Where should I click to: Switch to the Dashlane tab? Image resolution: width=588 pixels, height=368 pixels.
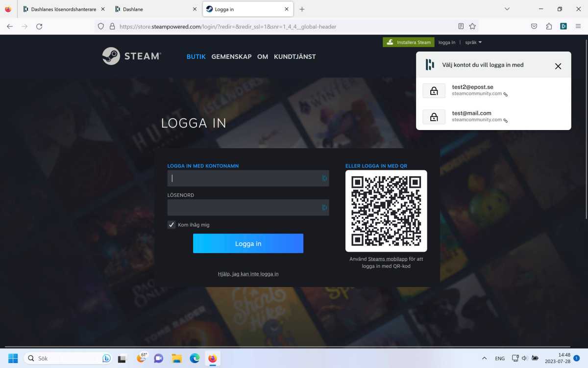(156, 9)
